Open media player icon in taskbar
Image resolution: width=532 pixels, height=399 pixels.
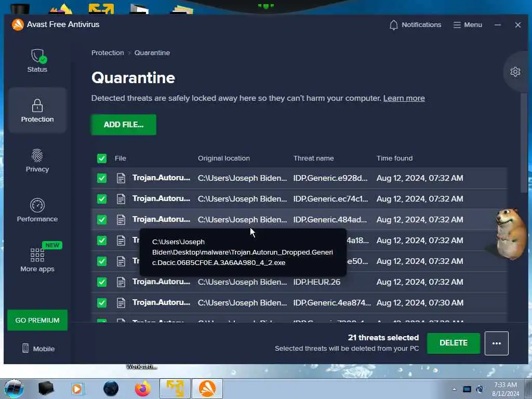pos(77,389)
